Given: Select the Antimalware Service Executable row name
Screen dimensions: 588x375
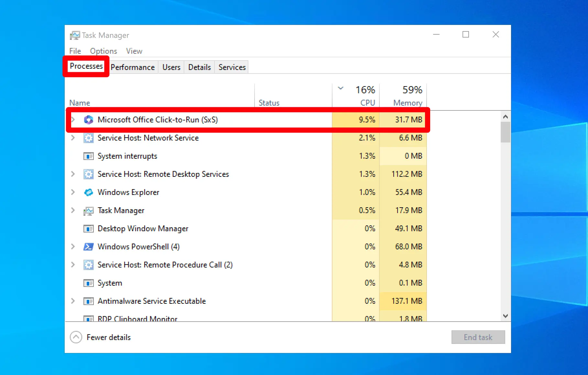Looking at the screenshot, I should pyautogui.click(x=152, y=301).
